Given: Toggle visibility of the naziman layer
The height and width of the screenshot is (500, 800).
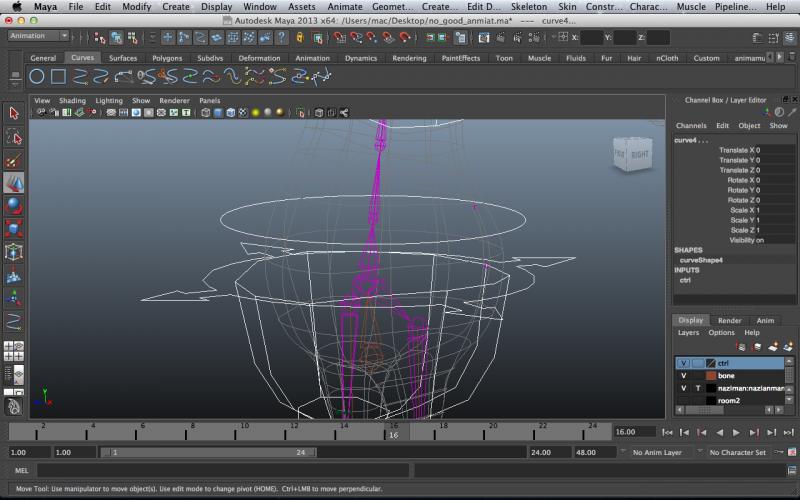Looking at the screenshot, I should pyautogui.click(x=684, y=388).
